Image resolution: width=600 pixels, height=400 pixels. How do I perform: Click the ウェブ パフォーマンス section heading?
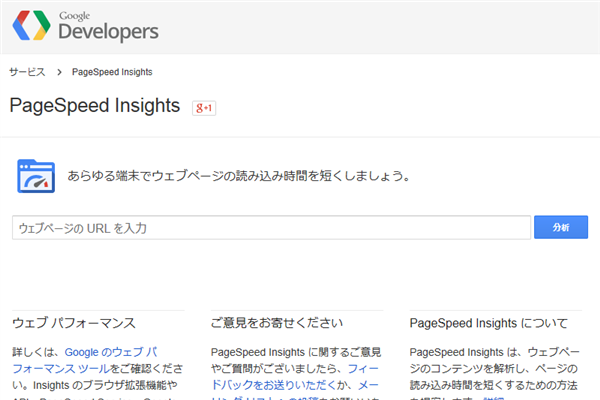click(x=74, y=323)
